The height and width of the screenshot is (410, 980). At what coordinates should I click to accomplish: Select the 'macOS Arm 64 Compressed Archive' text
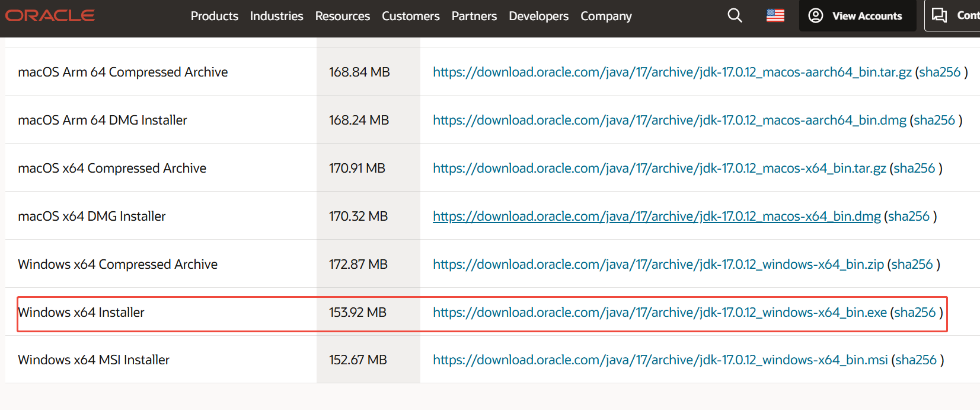[123, 72]
